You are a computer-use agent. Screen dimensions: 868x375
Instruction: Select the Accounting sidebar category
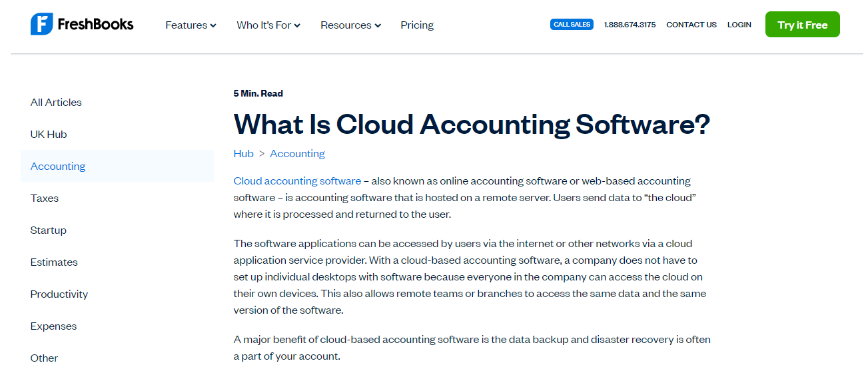pos(117,167)
